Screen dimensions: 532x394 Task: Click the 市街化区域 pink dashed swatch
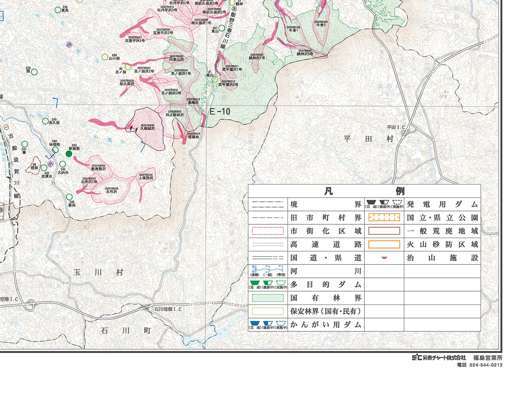point(268,231)
